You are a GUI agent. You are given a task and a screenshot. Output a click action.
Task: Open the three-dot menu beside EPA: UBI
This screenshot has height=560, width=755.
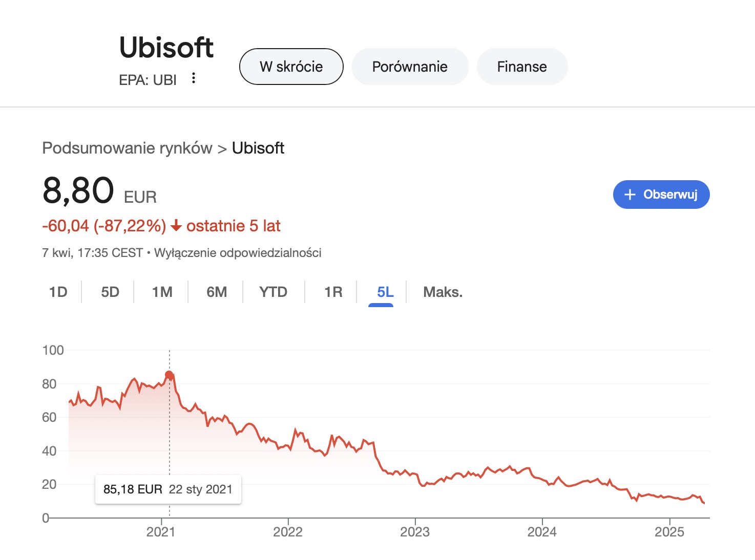pyautogui.click(x=193, y=78)
